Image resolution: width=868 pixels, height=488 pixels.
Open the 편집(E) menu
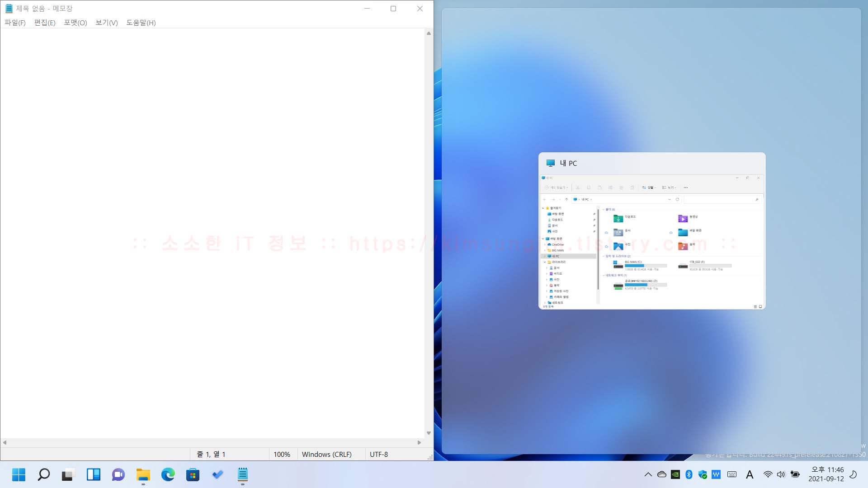pos(45,23)
